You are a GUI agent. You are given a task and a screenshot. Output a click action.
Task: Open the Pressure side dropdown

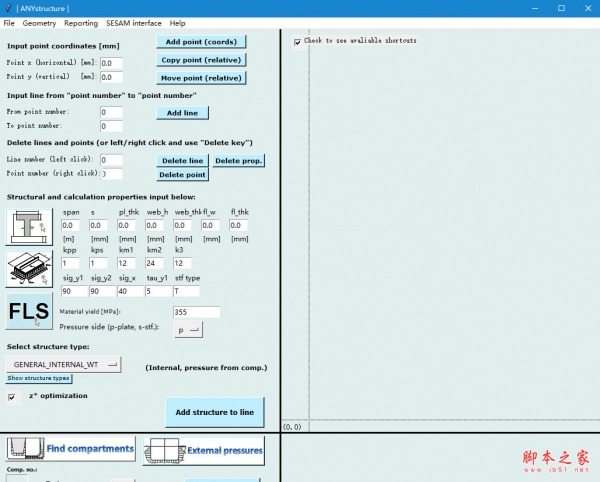pos(188,330)
